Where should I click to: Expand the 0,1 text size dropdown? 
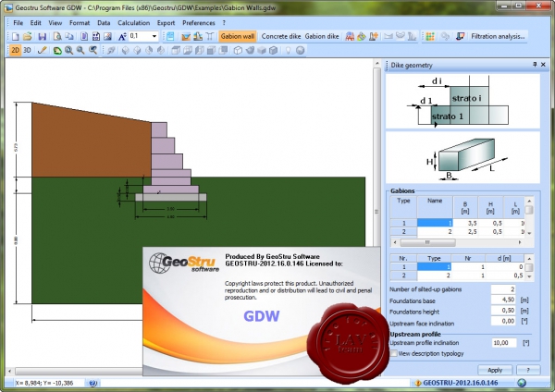coord(154,36)
